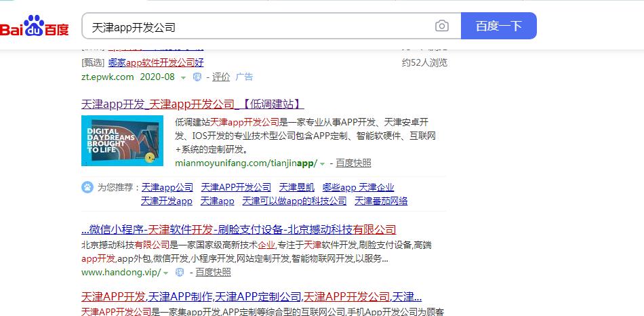Open the 评价 link on the ad result
Viewport: 644px width, 316px height.
221,77
